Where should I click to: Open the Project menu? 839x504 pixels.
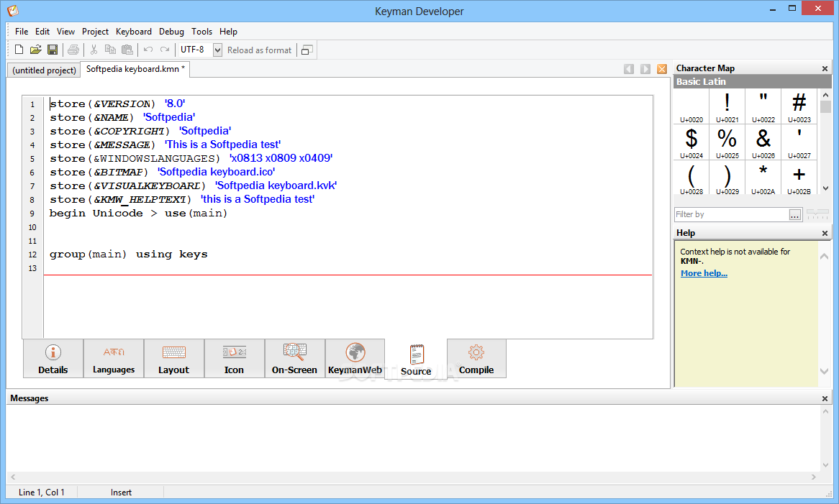pos(95,32)
